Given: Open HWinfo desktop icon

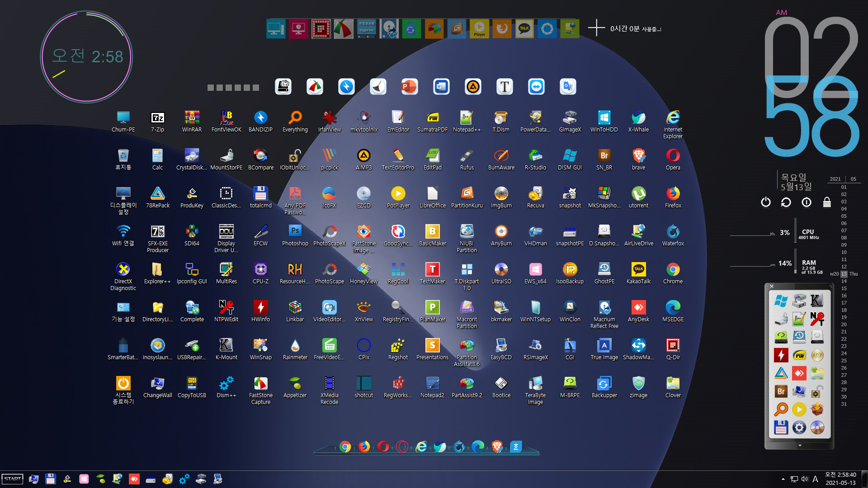Looking at the screenshot, I should 260,311.
